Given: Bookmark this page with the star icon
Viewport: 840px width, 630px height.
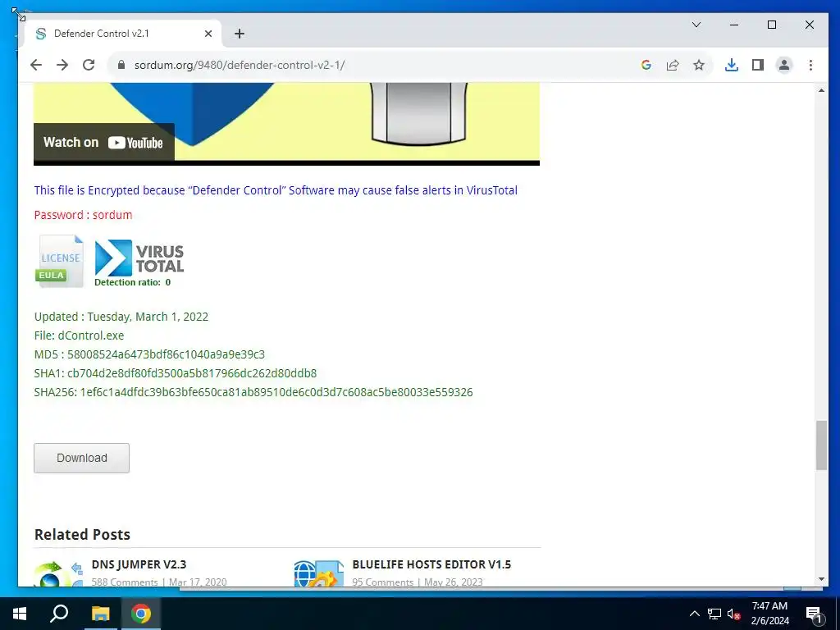Looking at the screenshot, I should (699, 65).
